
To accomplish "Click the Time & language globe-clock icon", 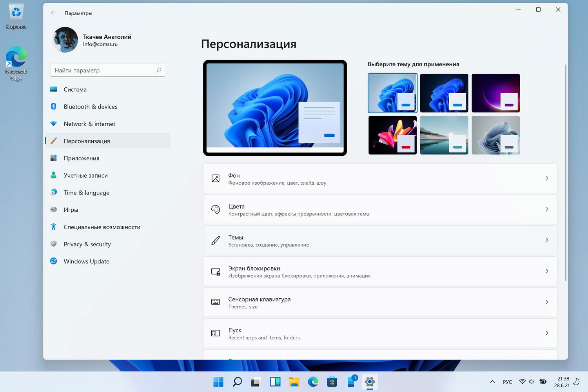I will [x=54, y=192].
